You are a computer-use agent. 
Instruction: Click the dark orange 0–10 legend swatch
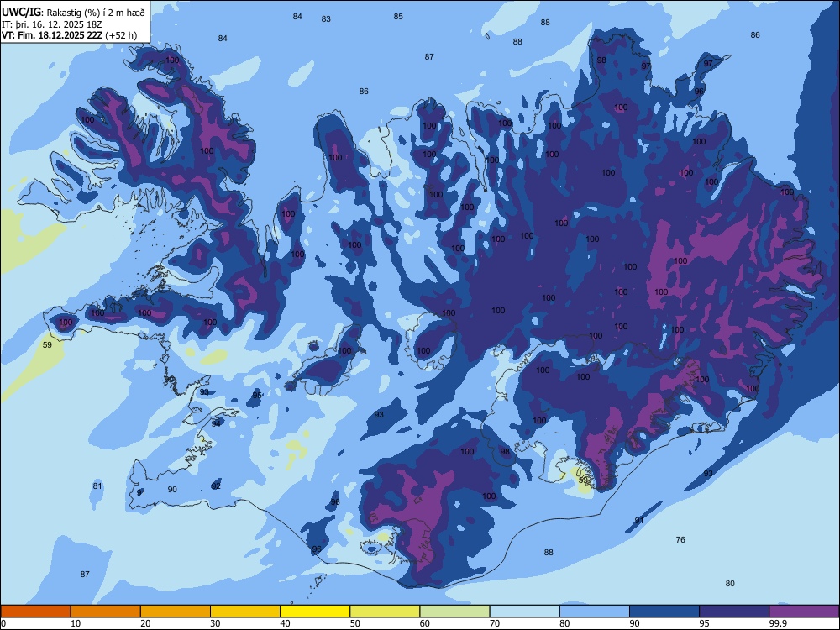pos(35,612)
